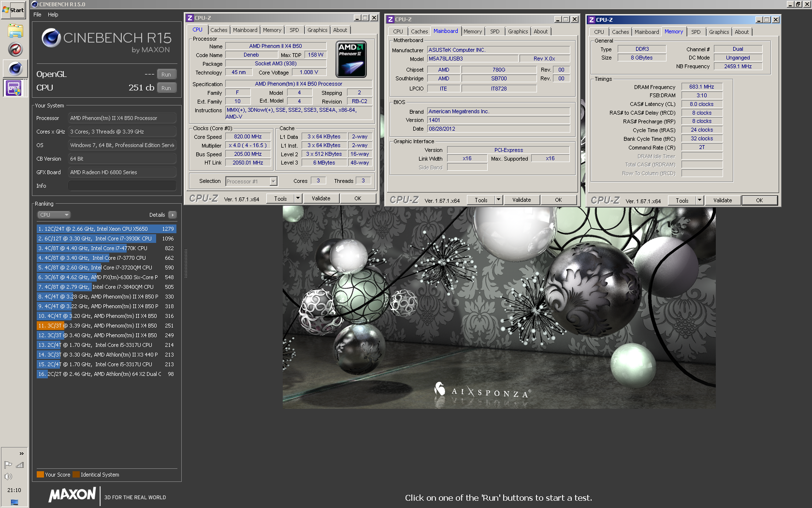Screen dimensions: 812x508
Task: Click the Z icon of the Mainboard CPU-Z window
Action: click(x=391, y=19)
